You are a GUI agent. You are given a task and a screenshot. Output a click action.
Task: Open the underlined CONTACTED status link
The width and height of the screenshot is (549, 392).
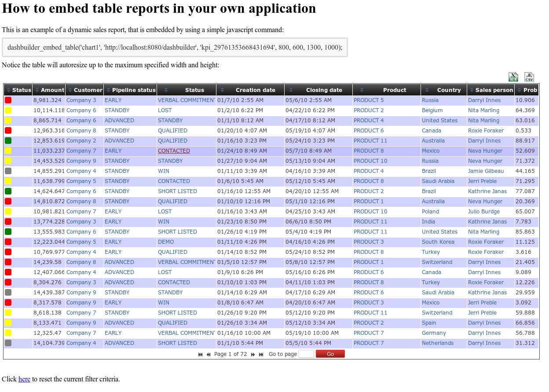tap(174, 151)
